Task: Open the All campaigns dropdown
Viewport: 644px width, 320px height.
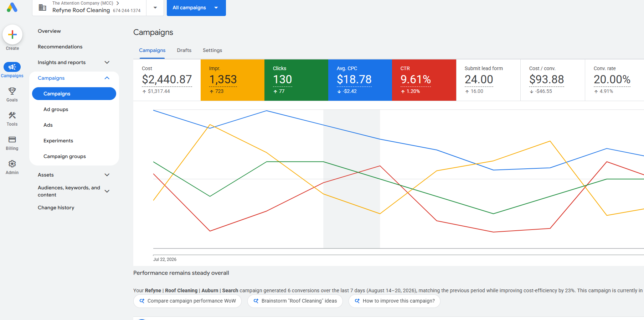Action: [x=196, y=7]
